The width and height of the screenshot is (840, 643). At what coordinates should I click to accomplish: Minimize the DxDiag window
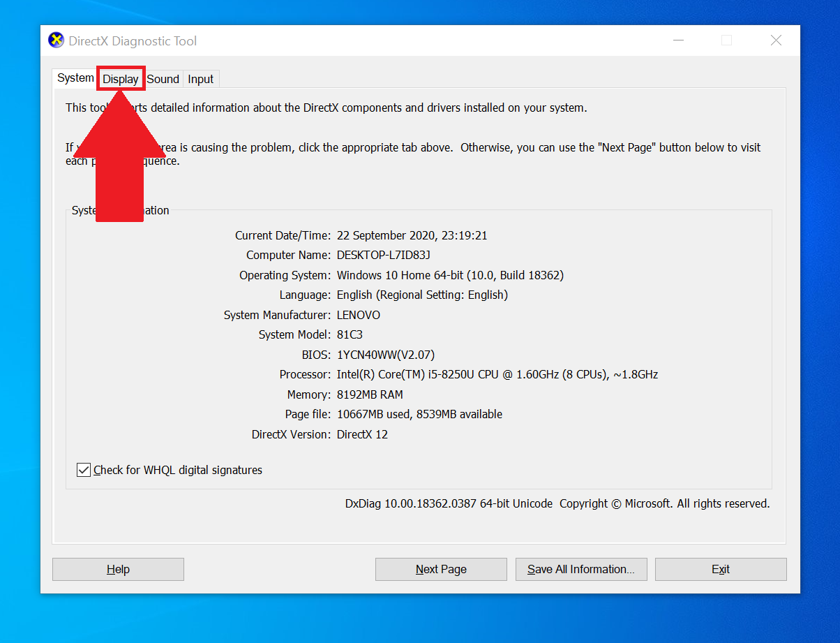tap(677, 40)
